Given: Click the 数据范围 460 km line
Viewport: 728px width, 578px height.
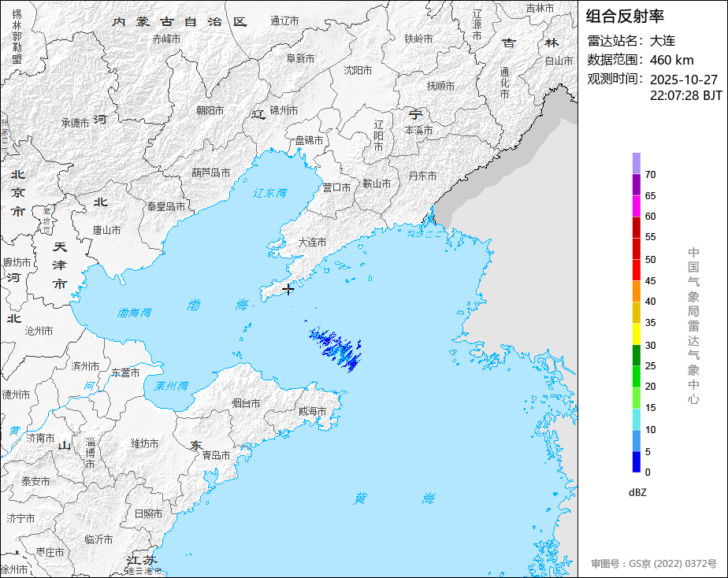Looking at the screenshot, I should (x=641, y=60).
